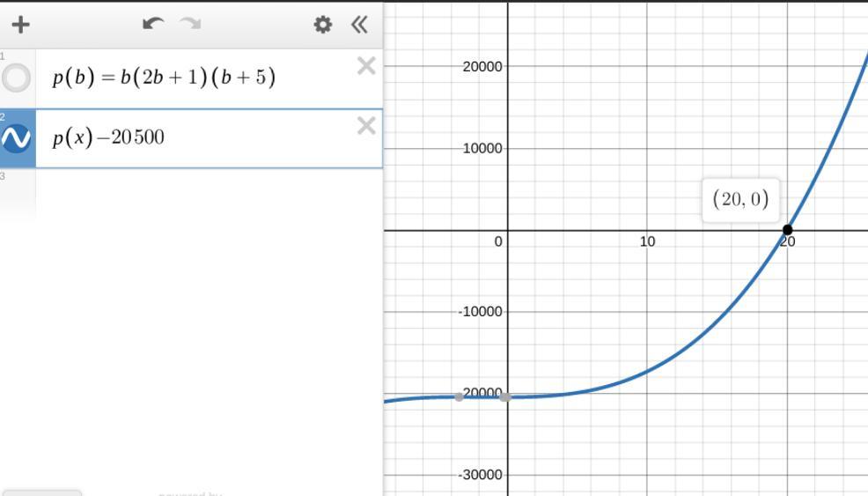The width and height of the screenshot is (868, 496).
Task: Click the origin 0 axis label
Action: pos(498,241)
